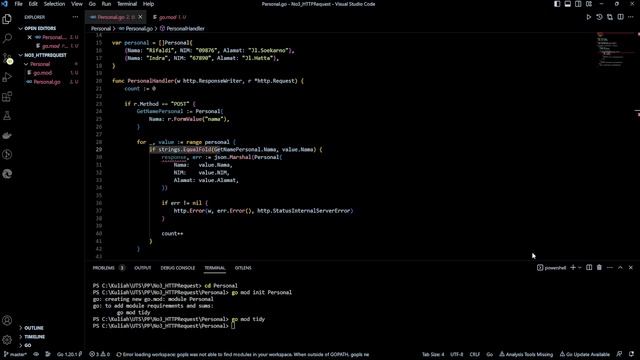Screen dimensions: 640x360
Task: Open file history timeline icon in editor toolbar
Action: [599, 17]
